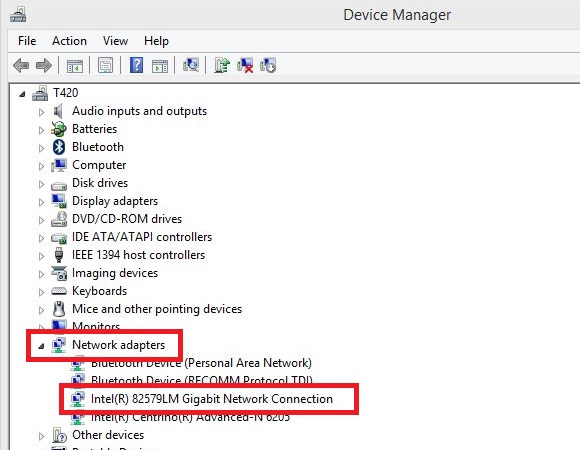Click the Display adapters icon

pyautogui.click(x=59, y=201)
